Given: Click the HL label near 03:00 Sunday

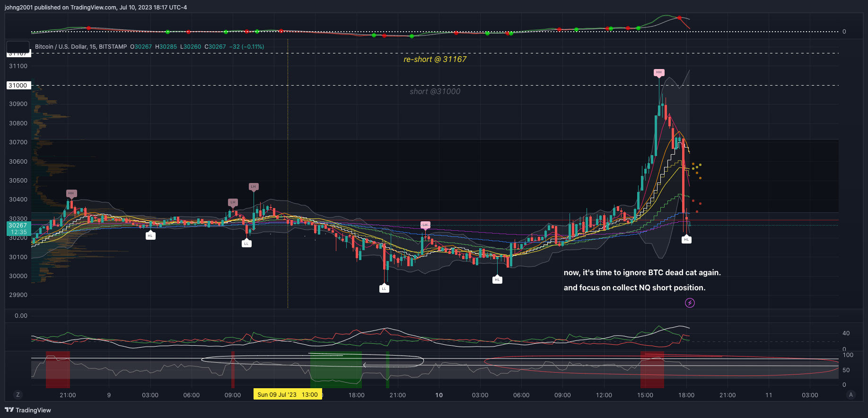Looking at the screenshot, I should 150,235.
